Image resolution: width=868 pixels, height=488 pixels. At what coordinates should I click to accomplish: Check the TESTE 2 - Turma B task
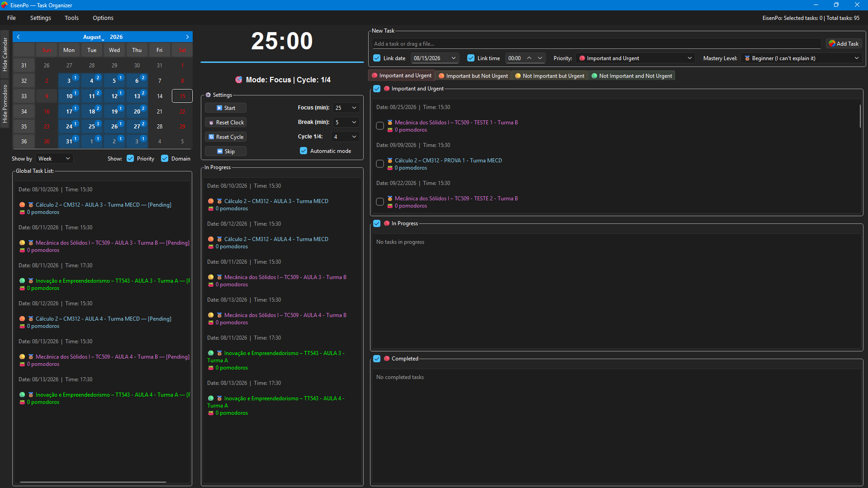(x=380, y=202)
